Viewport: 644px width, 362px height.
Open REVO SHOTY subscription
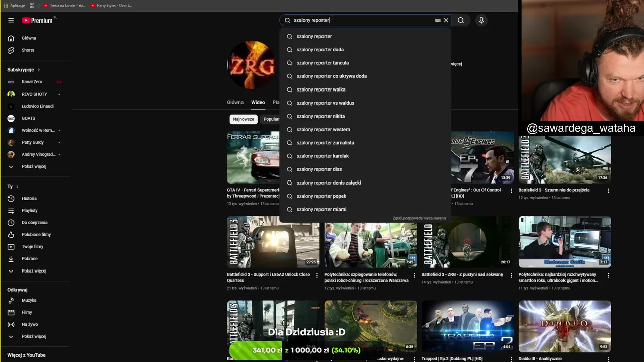[x=33, y=94]
